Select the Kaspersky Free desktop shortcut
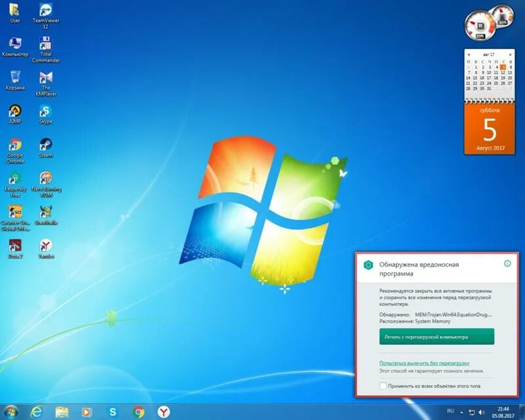The height and width of the screenshot is (420, 525). coord(15,184)
